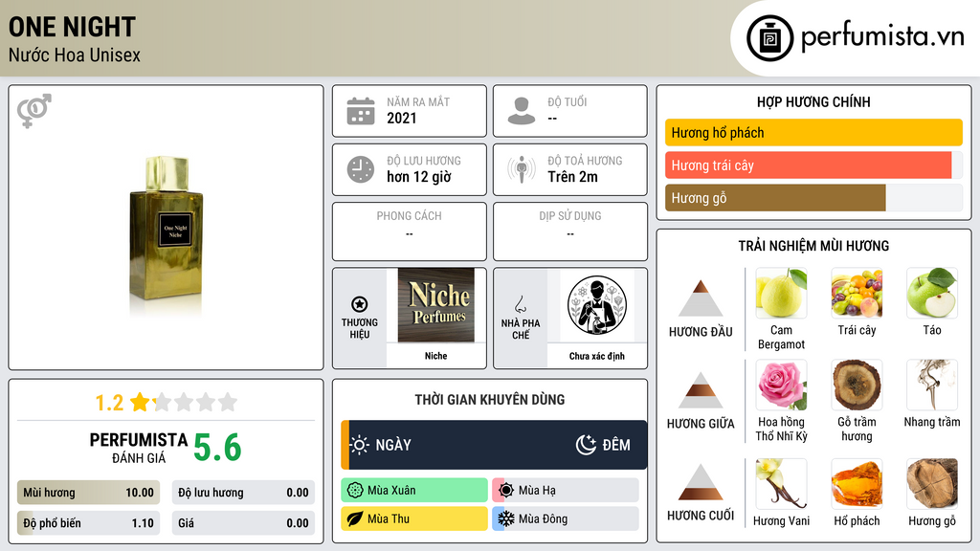
Task: Click the Hương hổ phách accord bar
Action: [x=813, y=132]
